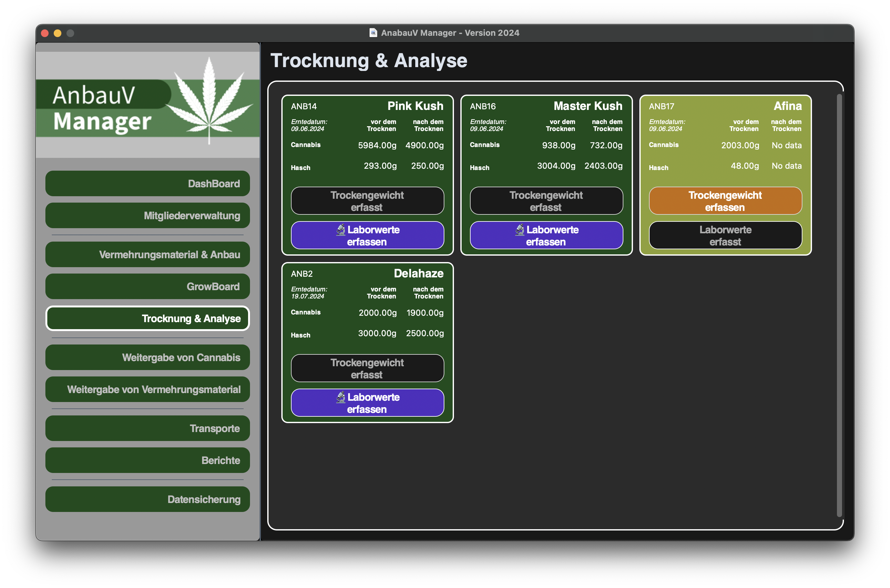Viewport: 890px width, 588px height.
Task: Click Trockengewicht erfasst on Delahaze card
Action: tap(367, 368)
